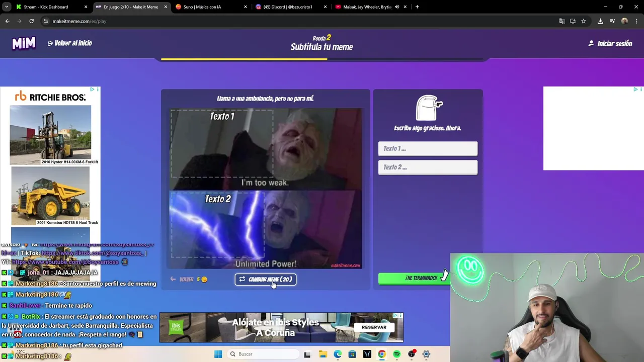Close the Kick Dashboard tab
Viewport: 644px width, 362px height.
pyautogui.click(x=86, y=7)
